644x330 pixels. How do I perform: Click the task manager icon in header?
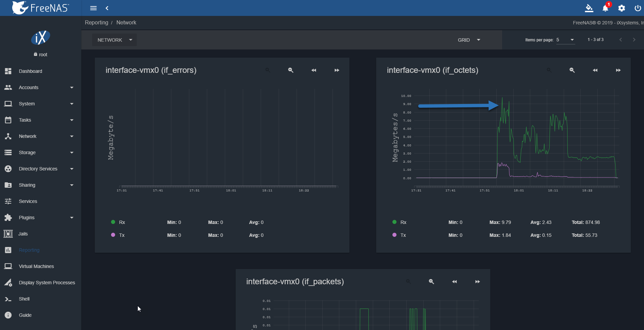589,8
